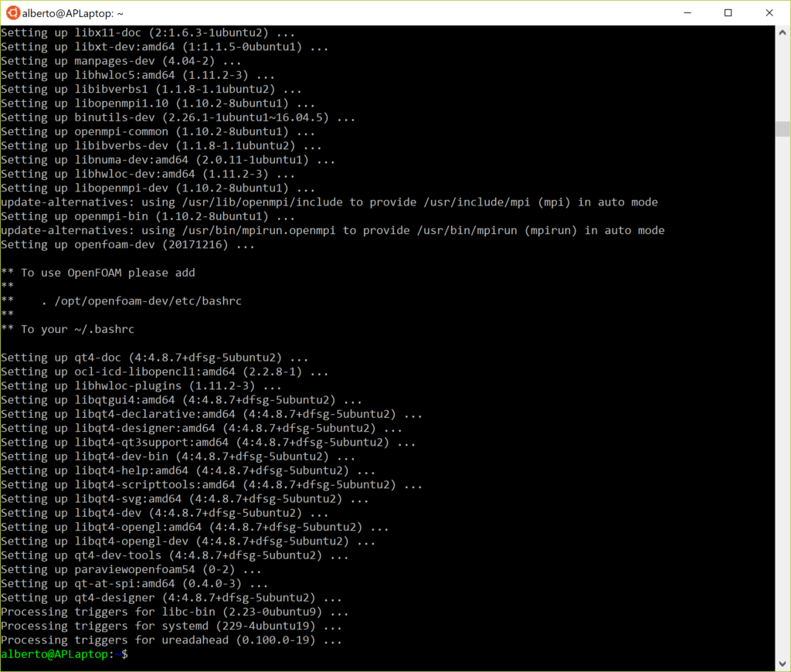791x672 pixels.
Task: Click the update-alternatives mpirun.openmpi line
Action: [332, 230]
